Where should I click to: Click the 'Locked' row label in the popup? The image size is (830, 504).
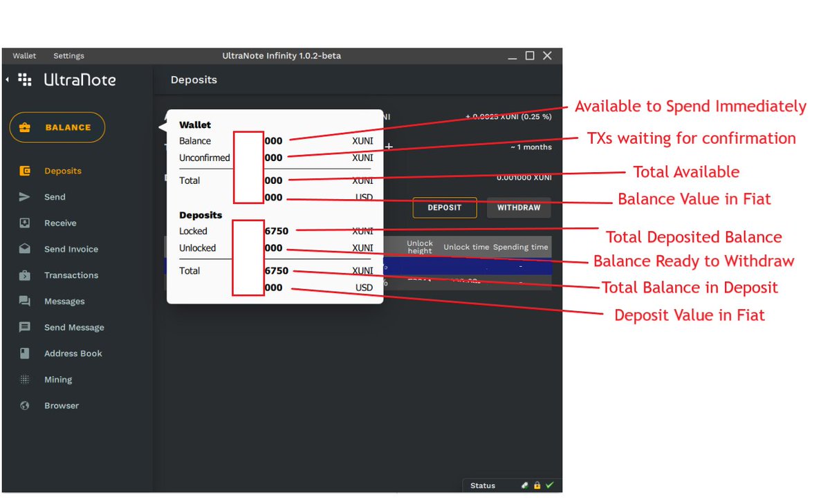coord(193,231)
